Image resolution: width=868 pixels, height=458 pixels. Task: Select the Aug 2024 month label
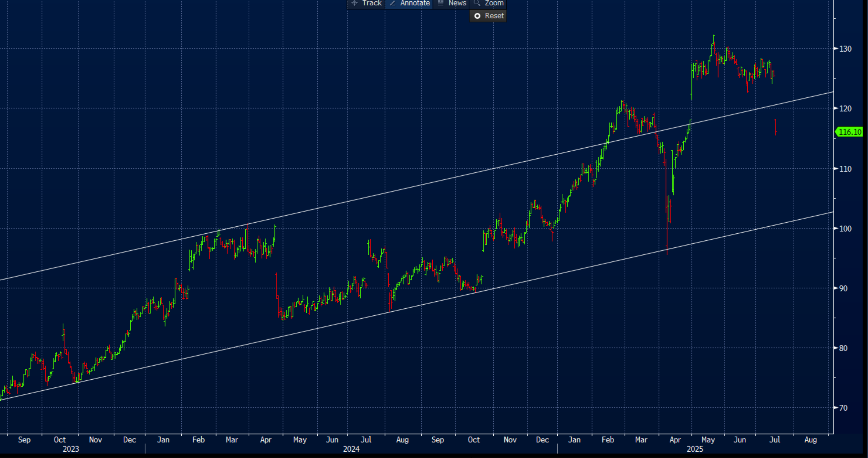402,440
